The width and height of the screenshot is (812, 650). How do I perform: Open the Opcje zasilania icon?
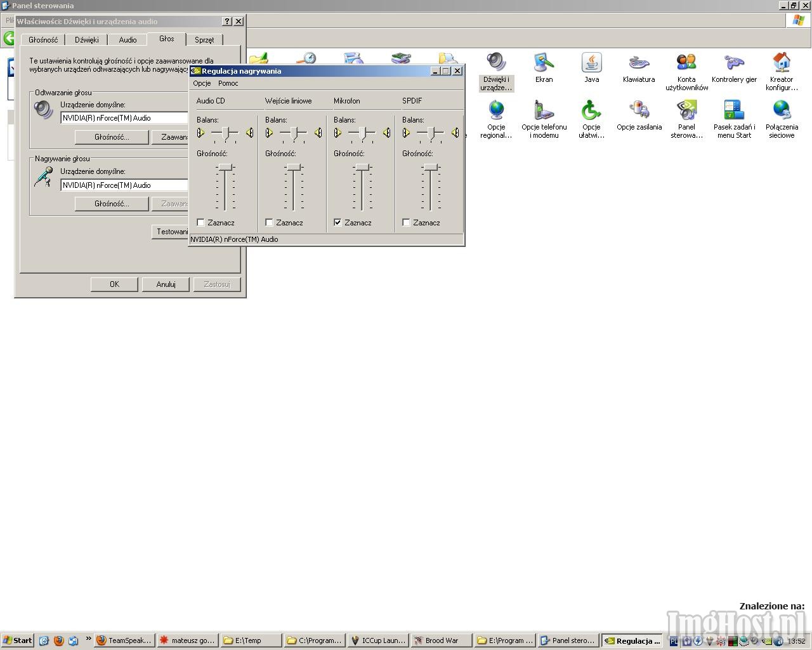(639, 110)
